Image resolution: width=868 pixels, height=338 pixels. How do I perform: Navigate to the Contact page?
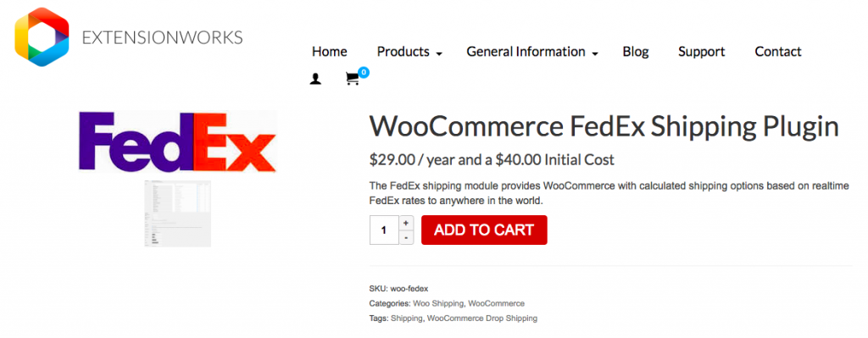[x=778, y=52]
